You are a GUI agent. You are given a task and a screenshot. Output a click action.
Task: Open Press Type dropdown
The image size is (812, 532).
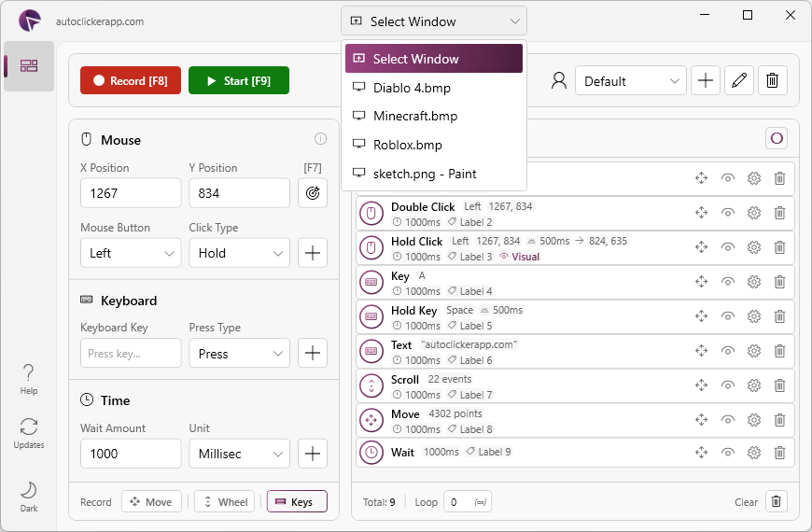[239, 354]
